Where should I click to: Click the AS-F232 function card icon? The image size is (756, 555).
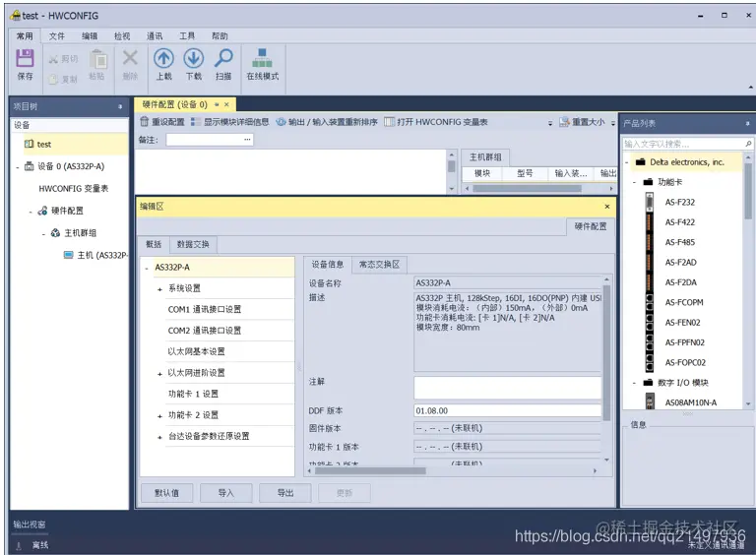pos(650,202)
